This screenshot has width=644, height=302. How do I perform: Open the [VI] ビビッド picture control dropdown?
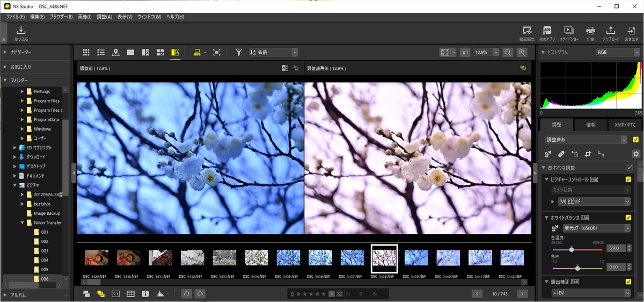click(594, 202)
